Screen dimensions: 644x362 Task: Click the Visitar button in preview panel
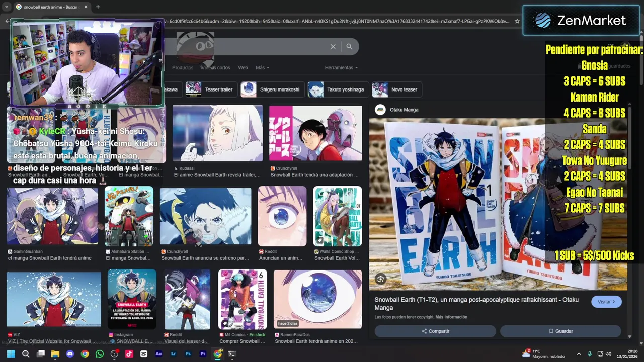606,302
